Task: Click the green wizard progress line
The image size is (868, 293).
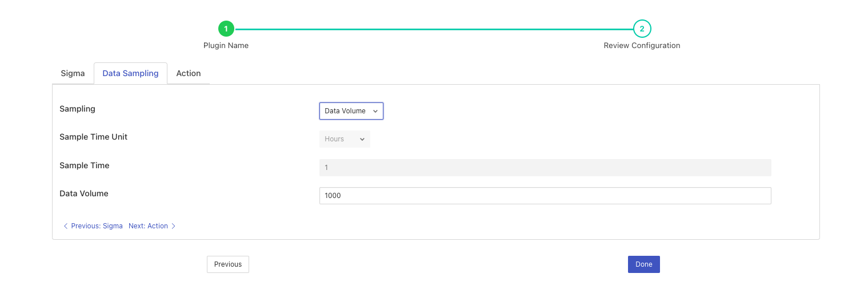Action: (x=434, y=29)
